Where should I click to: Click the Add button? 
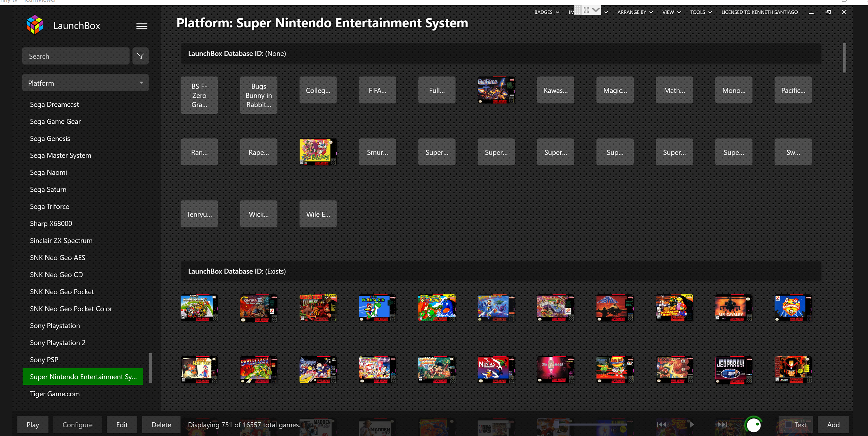click(833, 425)
